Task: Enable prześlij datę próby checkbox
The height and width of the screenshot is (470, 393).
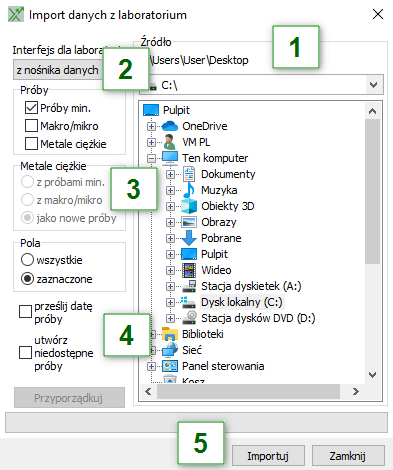Action: pos(25,312)
